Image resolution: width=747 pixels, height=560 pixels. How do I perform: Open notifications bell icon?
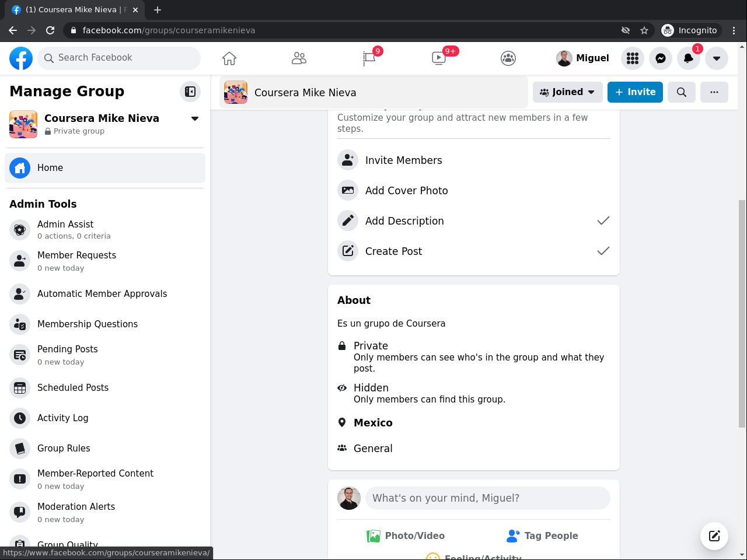coord(689,58)
